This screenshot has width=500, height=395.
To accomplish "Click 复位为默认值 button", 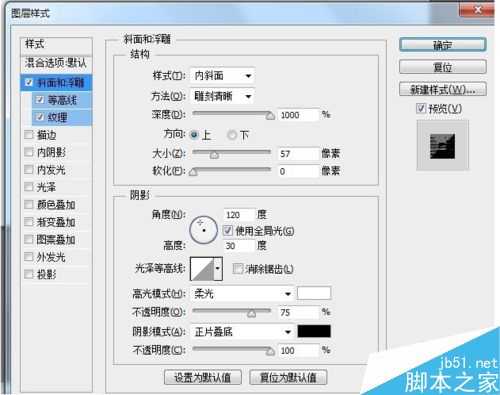I will click(x=288, y=377).
